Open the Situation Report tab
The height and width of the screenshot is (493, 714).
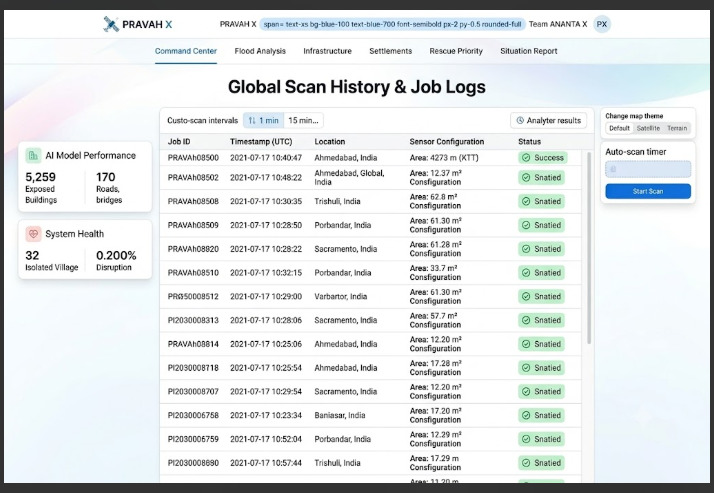(x=529, y=51)
